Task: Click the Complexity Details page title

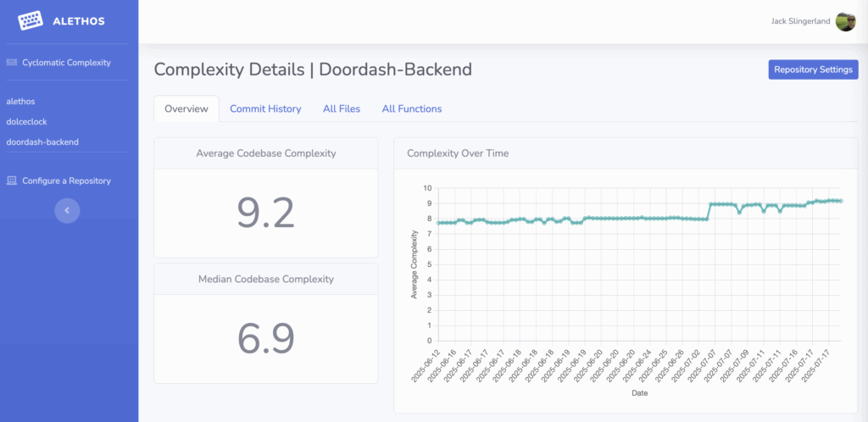Action: point(313,69)
